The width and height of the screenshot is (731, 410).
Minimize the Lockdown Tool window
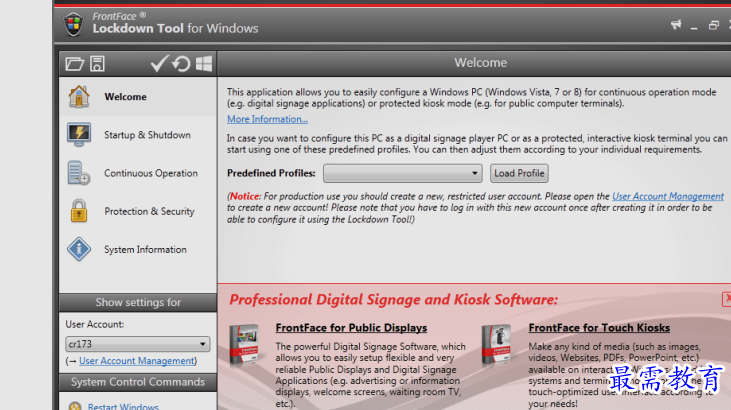[x=694, y=26]
